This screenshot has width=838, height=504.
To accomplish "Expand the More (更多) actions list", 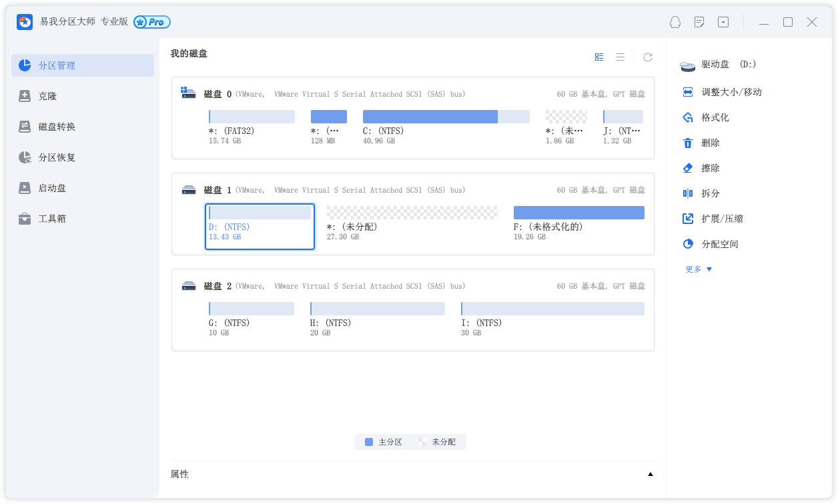I will click(x=699, y=269).
